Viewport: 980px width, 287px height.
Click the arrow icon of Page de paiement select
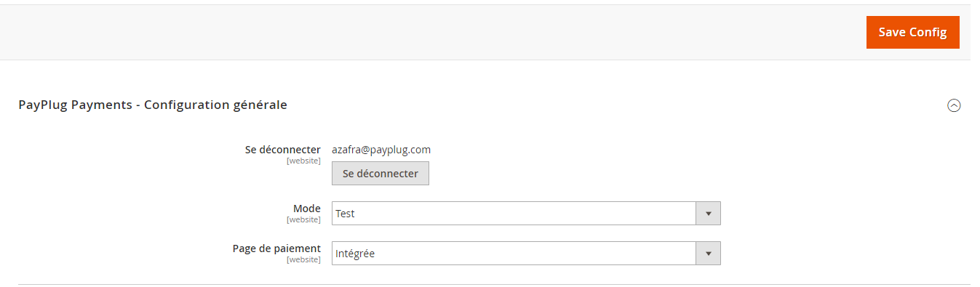coord(709,254)
